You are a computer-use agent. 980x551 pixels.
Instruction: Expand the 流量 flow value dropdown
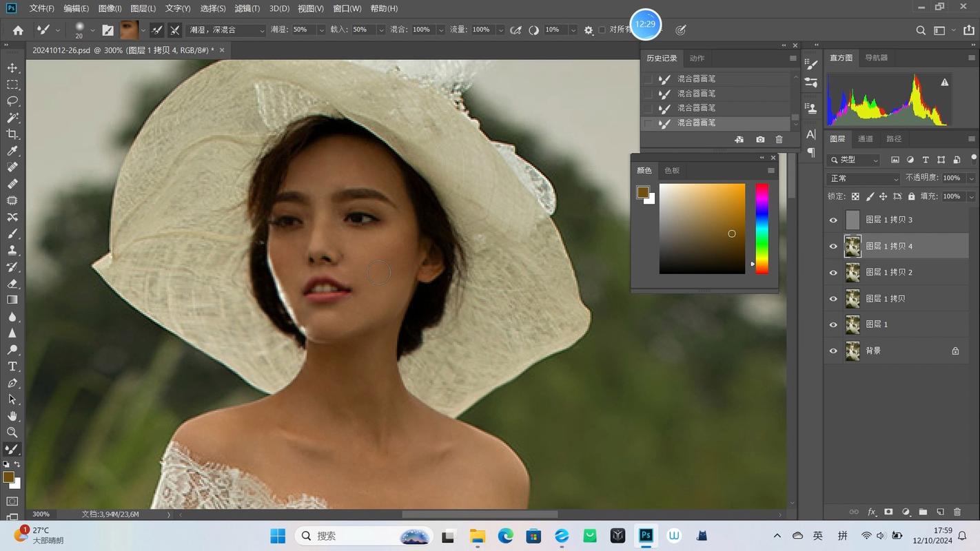pyautogui.click(x=500, y=30)
